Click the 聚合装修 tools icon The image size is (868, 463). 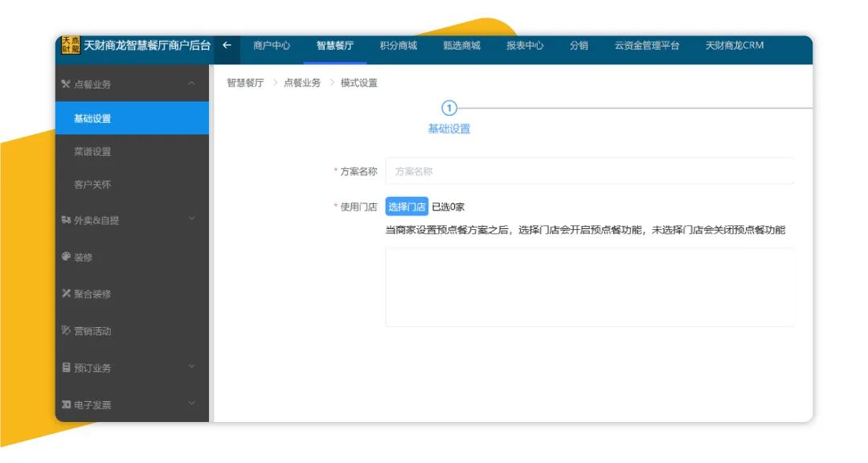pyautogui.click(x=66, y=293)
